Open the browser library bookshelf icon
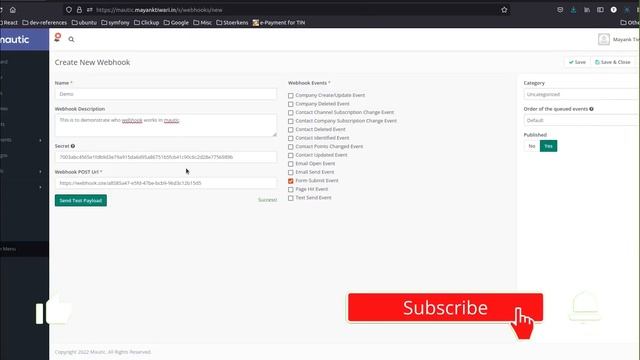This screenshot has width=640, height=360. click(x=587, y=10)
